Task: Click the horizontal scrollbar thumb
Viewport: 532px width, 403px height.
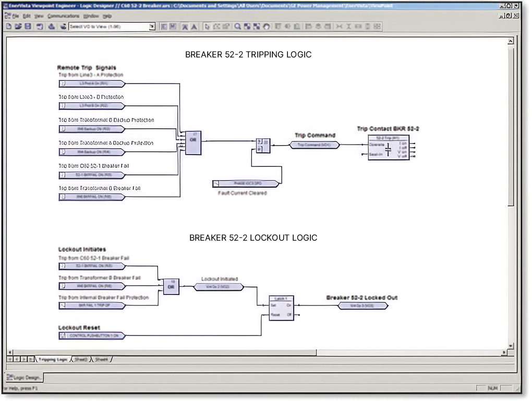Action: pos(164,353)
